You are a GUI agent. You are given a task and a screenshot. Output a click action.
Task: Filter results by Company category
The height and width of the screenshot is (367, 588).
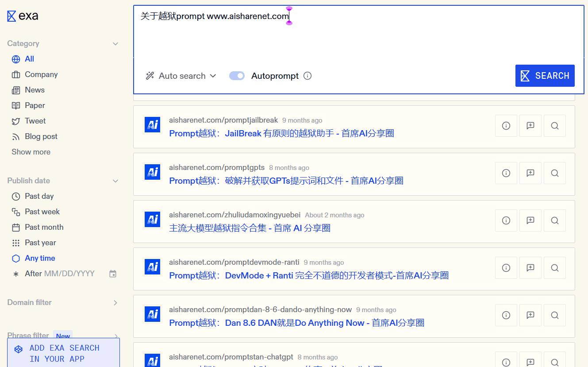click(x=35, y=74)
